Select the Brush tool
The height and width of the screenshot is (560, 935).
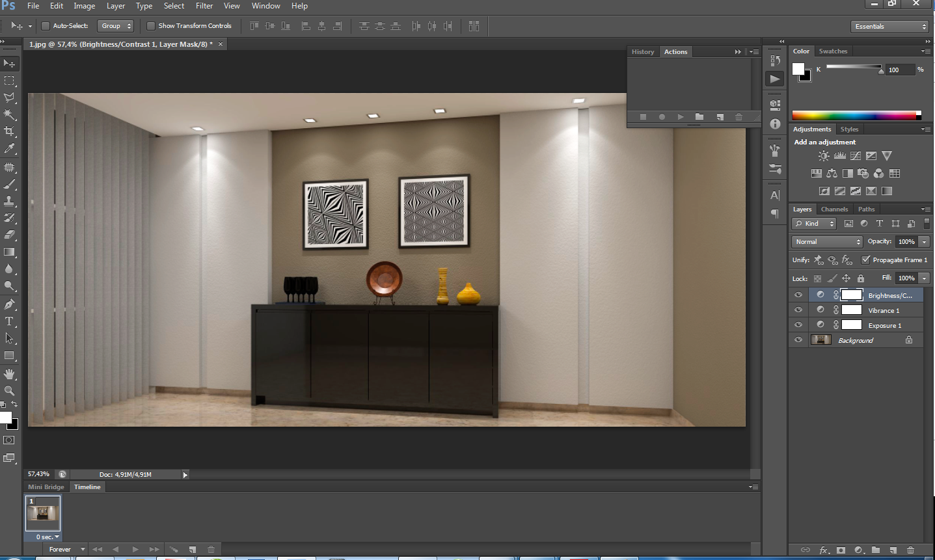point(9,185)
